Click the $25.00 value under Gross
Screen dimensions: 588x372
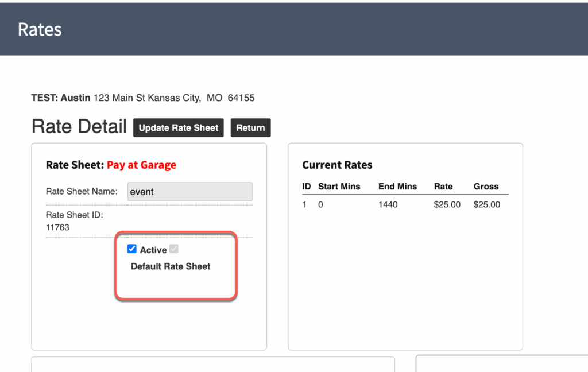(486, 204)
